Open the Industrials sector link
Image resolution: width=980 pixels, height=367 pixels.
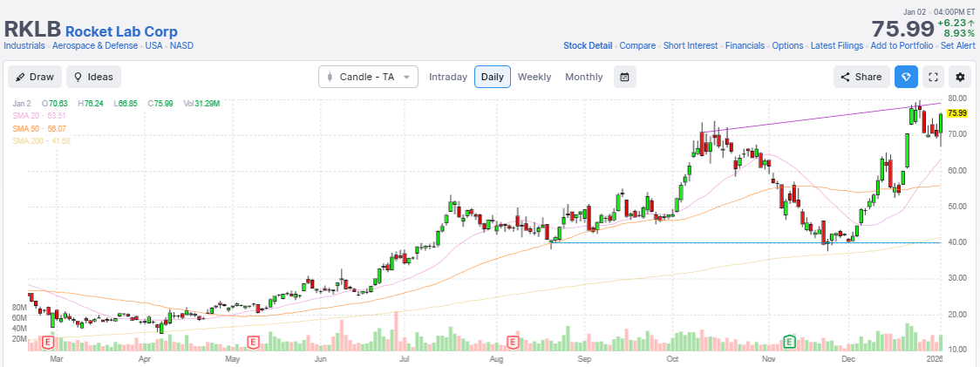pyautogui.click(x=24, y=45)
